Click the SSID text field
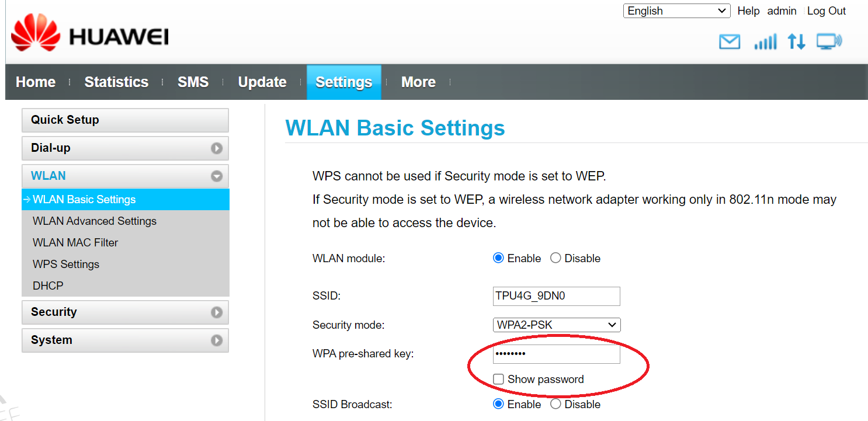 click(556, 296)
